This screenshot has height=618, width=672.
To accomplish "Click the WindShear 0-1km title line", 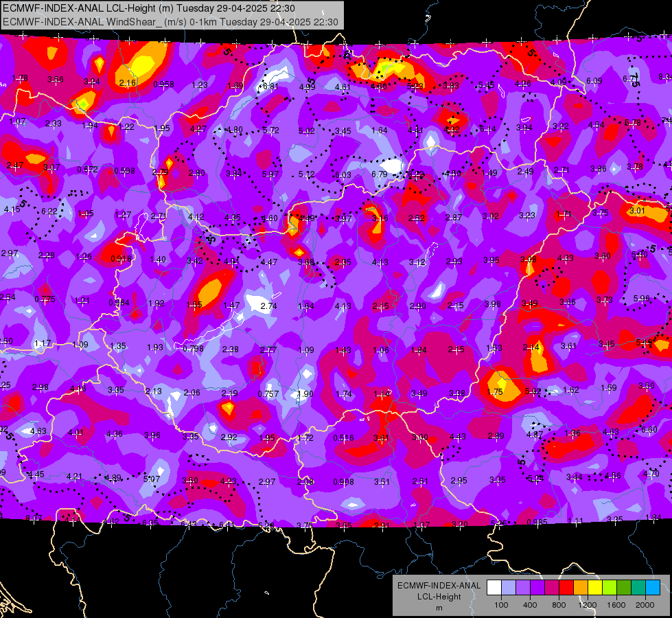I will [170, 22].
